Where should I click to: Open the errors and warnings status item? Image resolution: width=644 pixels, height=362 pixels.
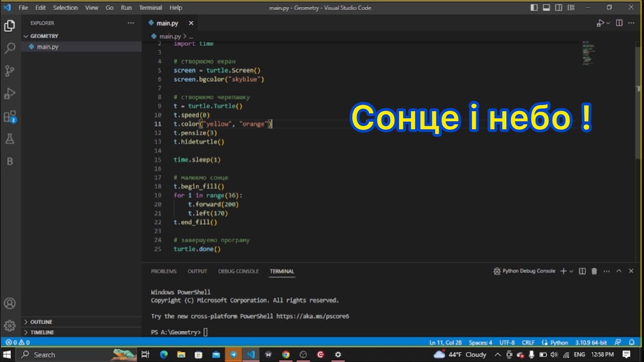click(x=17, y=342)
